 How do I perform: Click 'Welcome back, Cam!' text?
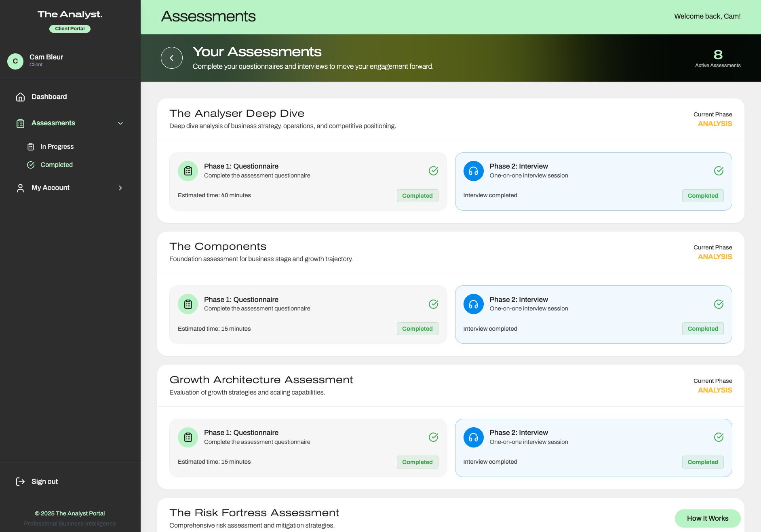tap(707, 16)
